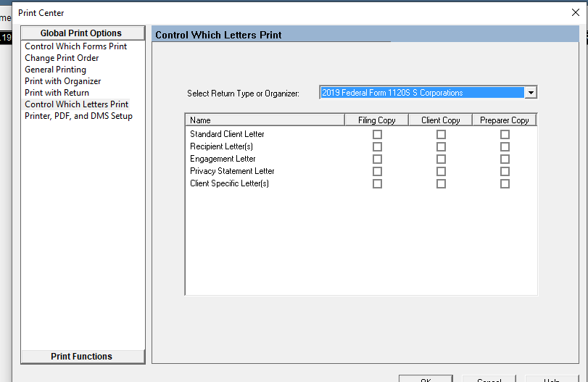This screenshot has height=382, width=588.
Task: Click Global Print Options header
Action: [81, 33]
